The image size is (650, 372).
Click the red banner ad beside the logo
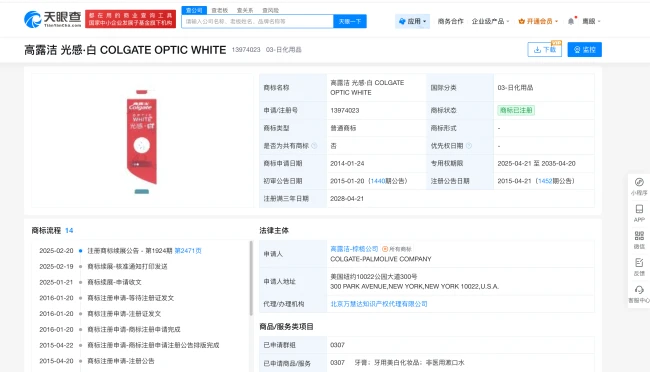(131, 19)
